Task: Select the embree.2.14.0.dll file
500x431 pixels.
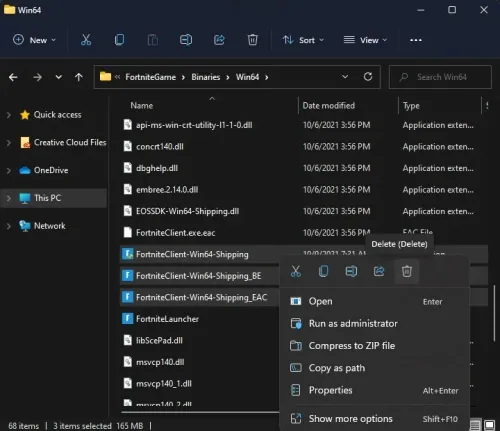Action: [x=167, y=190]
